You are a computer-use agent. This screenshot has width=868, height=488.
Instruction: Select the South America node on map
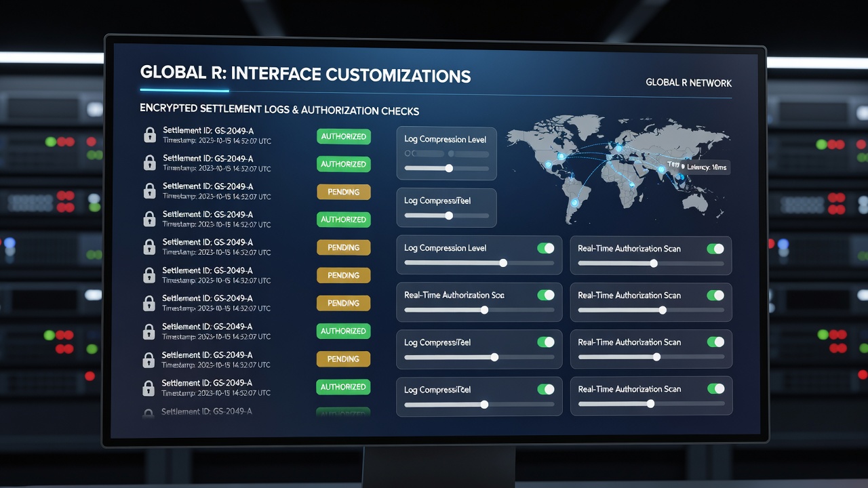574,202
